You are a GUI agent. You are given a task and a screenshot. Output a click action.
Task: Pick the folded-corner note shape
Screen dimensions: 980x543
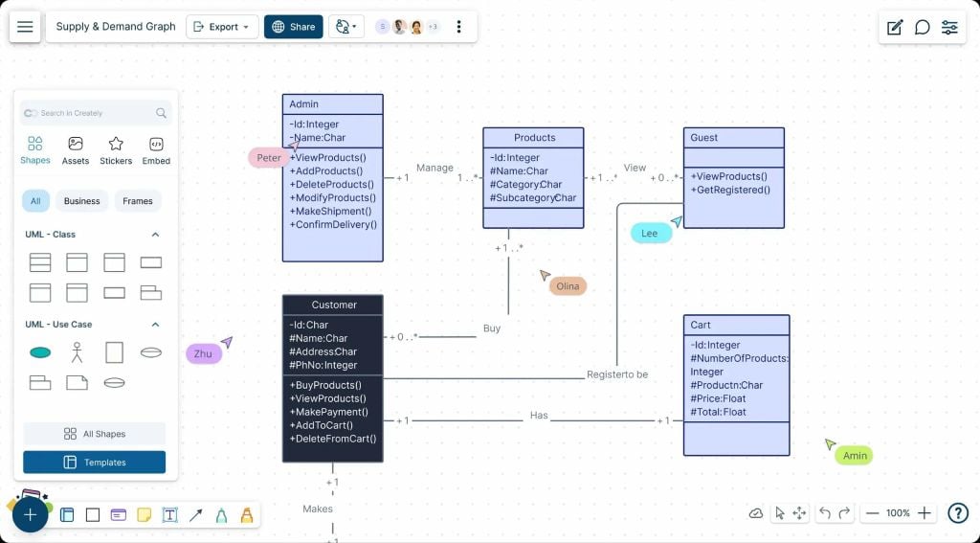77,383
